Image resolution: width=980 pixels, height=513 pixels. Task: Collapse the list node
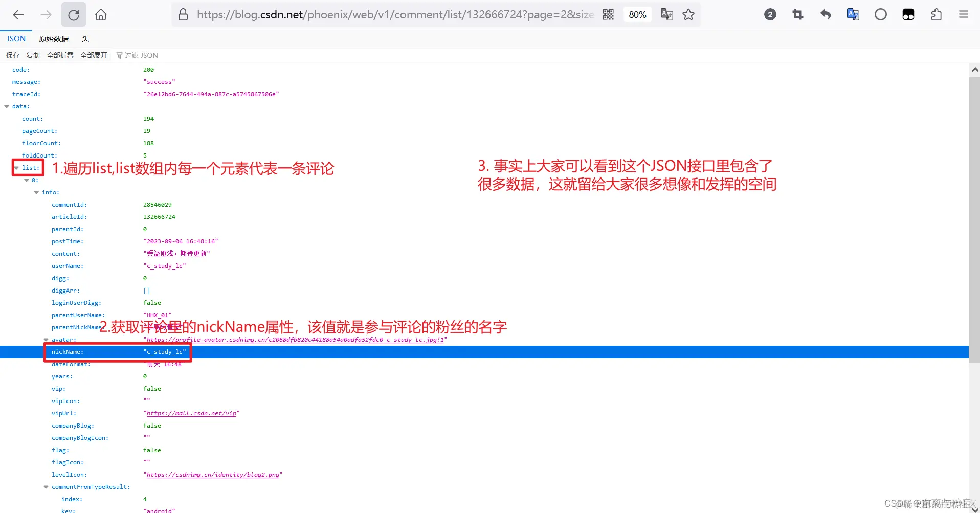tap(16, 168)
